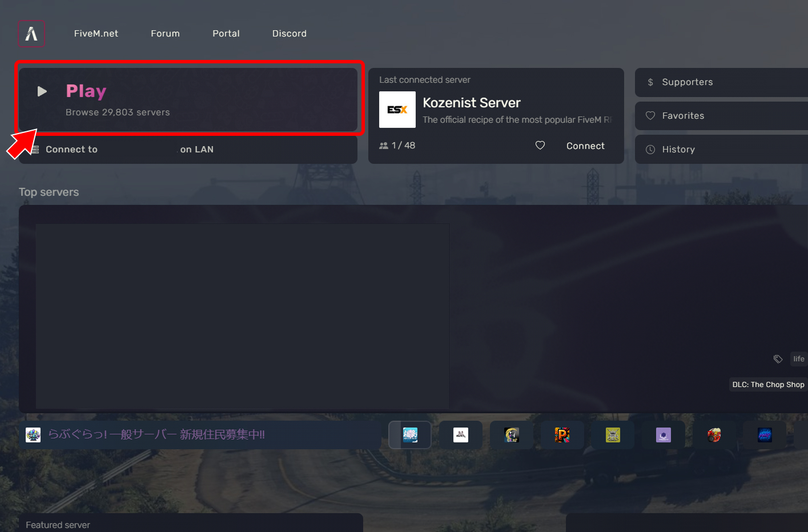The width and height of the screenshot is (808, 532).
Task: Select the highlighted first carousel thumbnail
Action: pyautogui.click(x=409, y=434)
